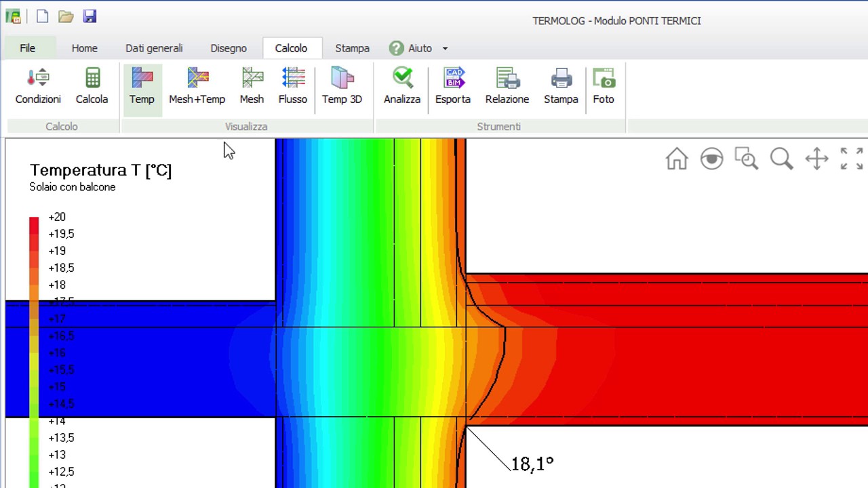Save the project with the floppy disk icon
Screen dimensions: 868x488
point(90,16)
